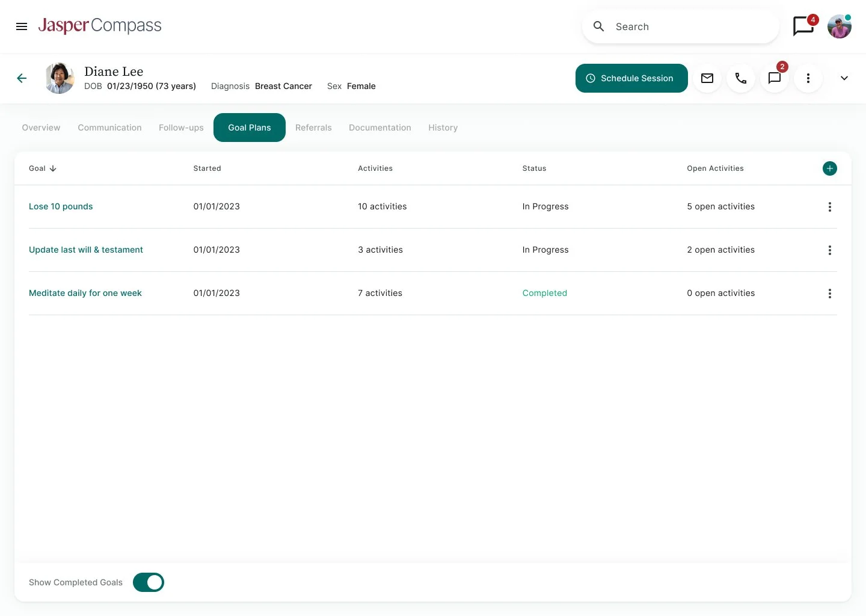
Task: Open Meditate daily for one week goal
Action: 85,293
